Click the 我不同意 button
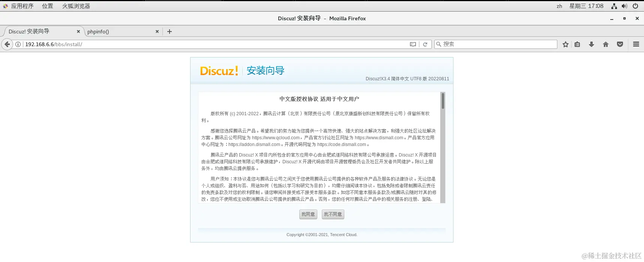 pyautogui.click(x=333, y=214)
